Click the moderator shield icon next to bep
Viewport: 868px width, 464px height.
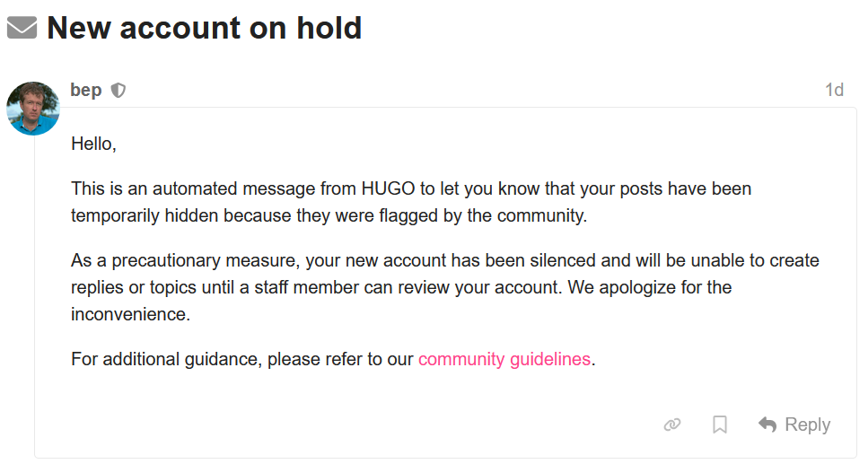tap(118, 91)
